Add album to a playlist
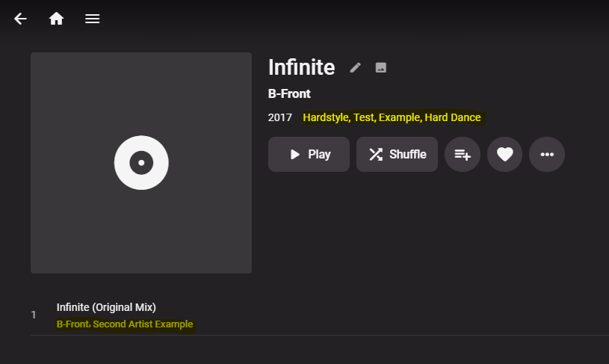Viewport: 609px width, 364px height. tap(463, 155)
